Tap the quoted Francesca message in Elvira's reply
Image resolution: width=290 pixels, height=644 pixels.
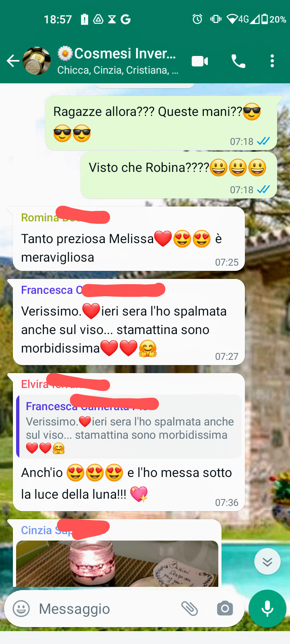coord(129,426)
